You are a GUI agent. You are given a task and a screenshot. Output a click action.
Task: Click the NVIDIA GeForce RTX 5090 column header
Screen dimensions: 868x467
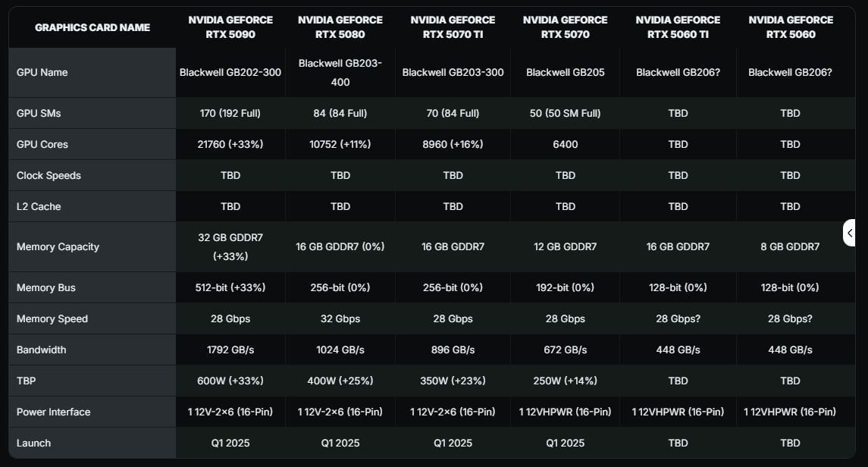pos(230,27)
